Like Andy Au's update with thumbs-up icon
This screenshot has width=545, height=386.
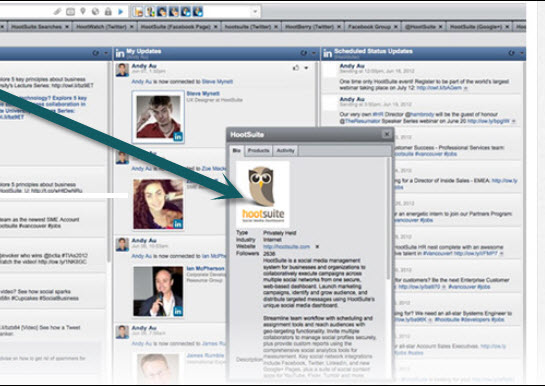point(296,68)
